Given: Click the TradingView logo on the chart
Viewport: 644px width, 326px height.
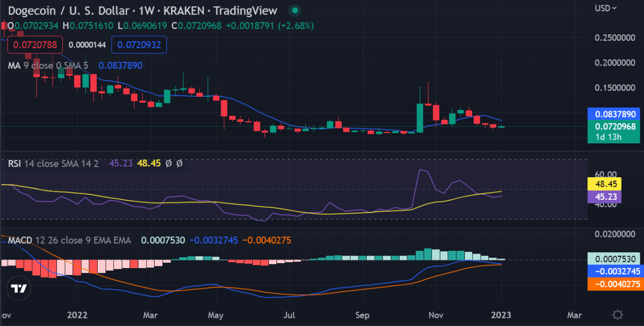Looking at the screenshot, I should [x=19, y=288].
